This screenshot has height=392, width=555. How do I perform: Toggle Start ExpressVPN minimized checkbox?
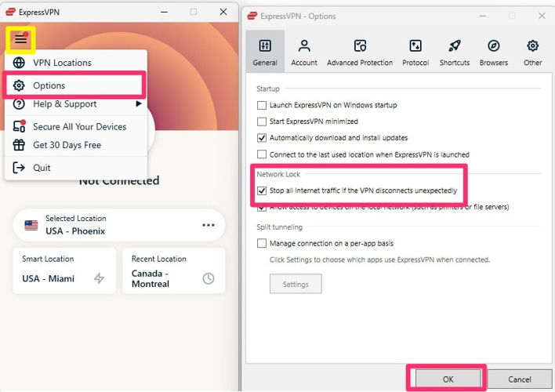pyautogui.click(x=262, y=122)
